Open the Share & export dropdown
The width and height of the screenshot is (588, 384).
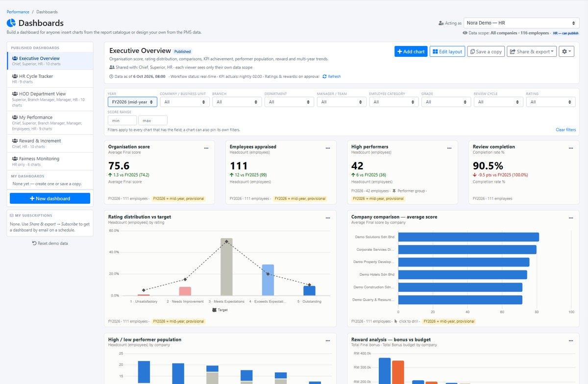[x=532, y=51]
